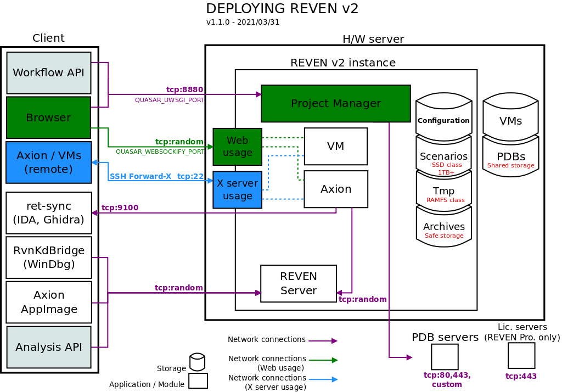Enable the Axion / VMs remote client
Viewport: 562px width, 392px height.
(x=48, y=163)
